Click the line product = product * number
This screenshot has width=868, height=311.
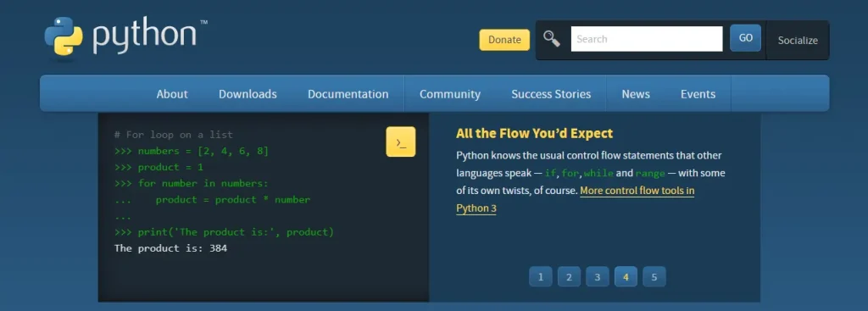pyautogui.click(x=213, y=200)
